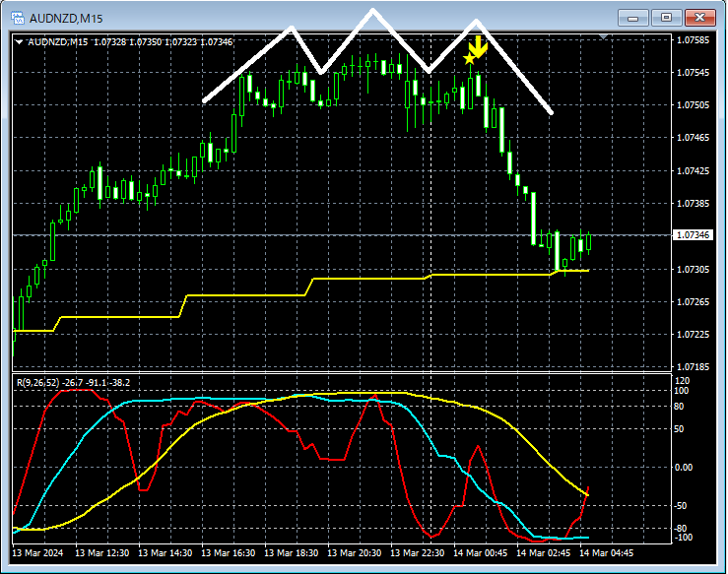This screenshot has height=574, width=728.
Task: Click the 13 Mar 16:30 time label
Action: click(x=228, y=553)
